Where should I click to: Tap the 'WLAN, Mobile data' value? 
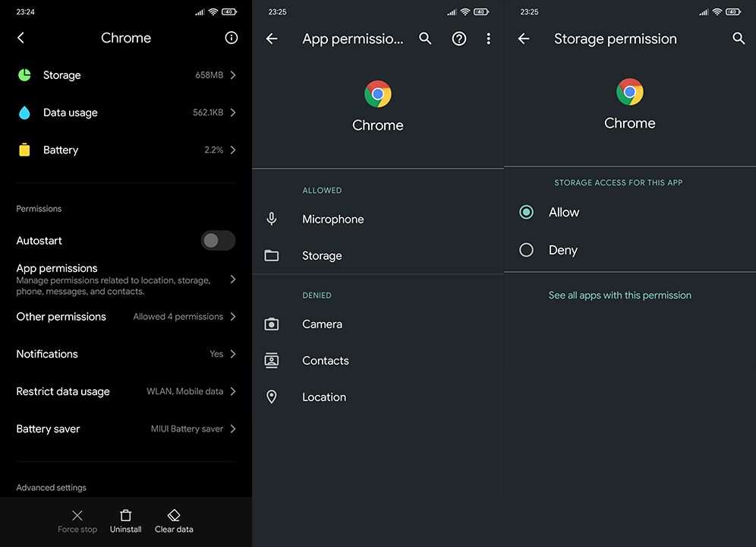184,391
